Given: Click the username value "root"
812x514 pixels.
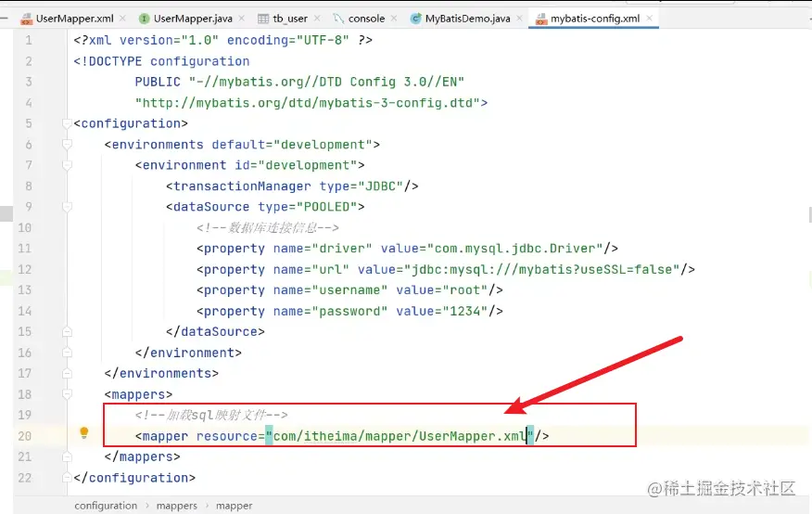Looking at the screenshot, I should click(x=465, y=289).
